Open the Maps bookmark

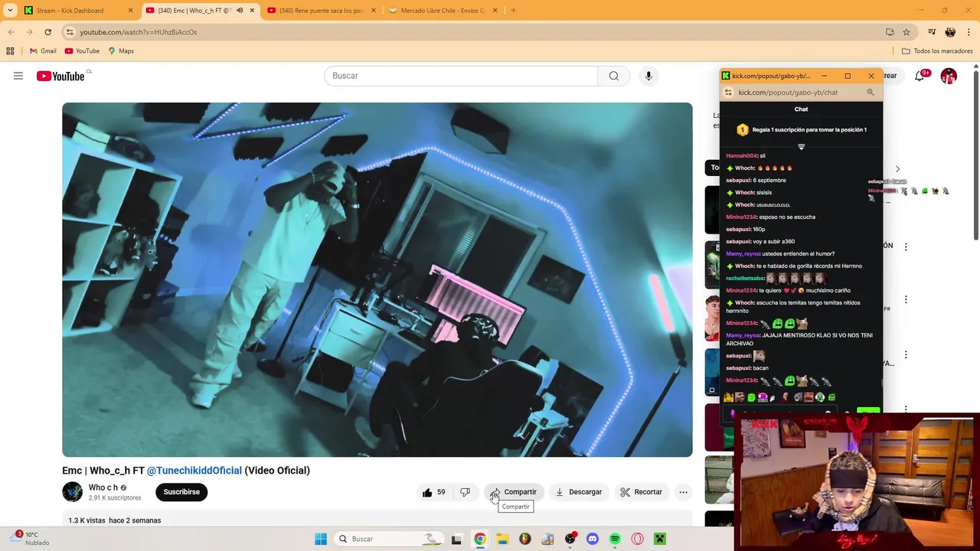pyautogui.click(x=121, y=51)
